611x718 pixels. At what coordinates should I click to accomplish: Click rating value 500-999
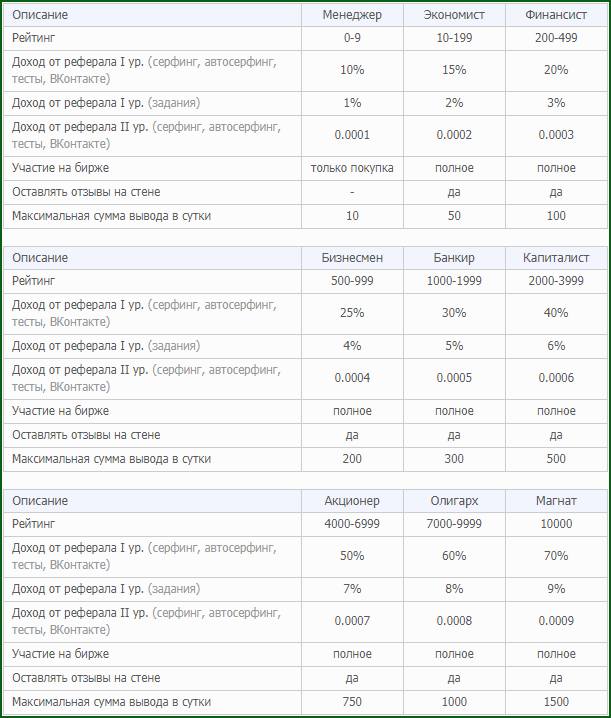click(352, 281)
